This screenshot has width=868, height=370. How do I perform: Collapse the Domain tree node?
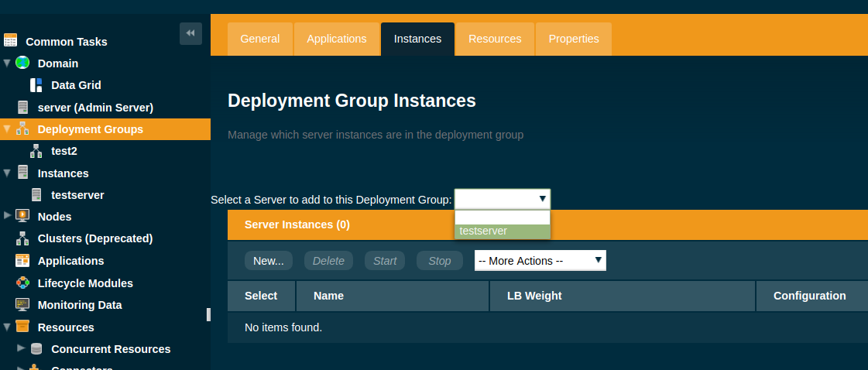click(7, 63)
